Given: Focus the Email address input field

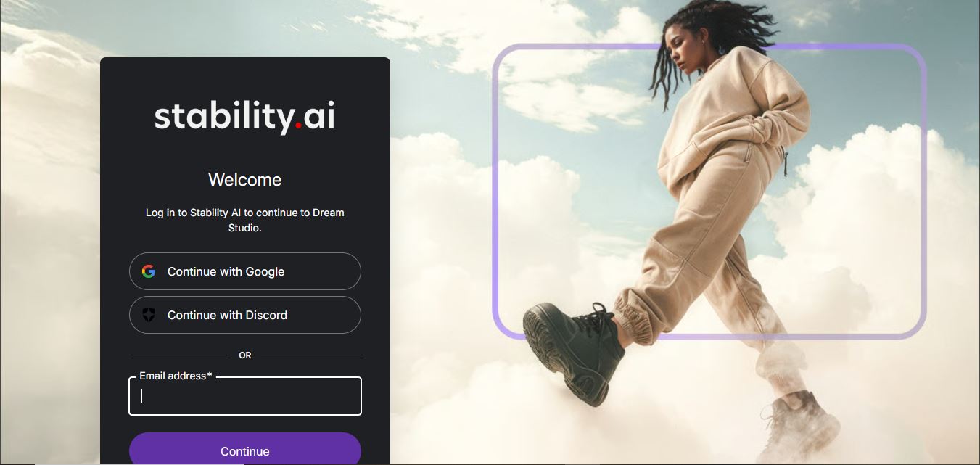Looking at the screenshot, I should point(245,396).
